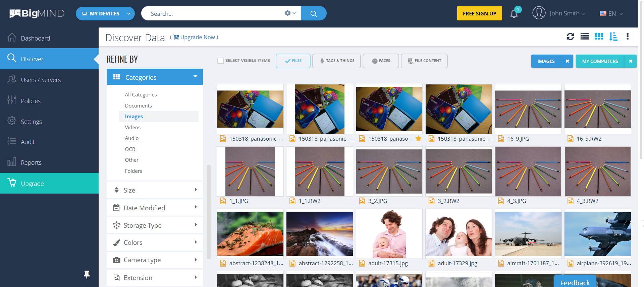
Task: Click the magnifier search button
Action: [314, 13]
